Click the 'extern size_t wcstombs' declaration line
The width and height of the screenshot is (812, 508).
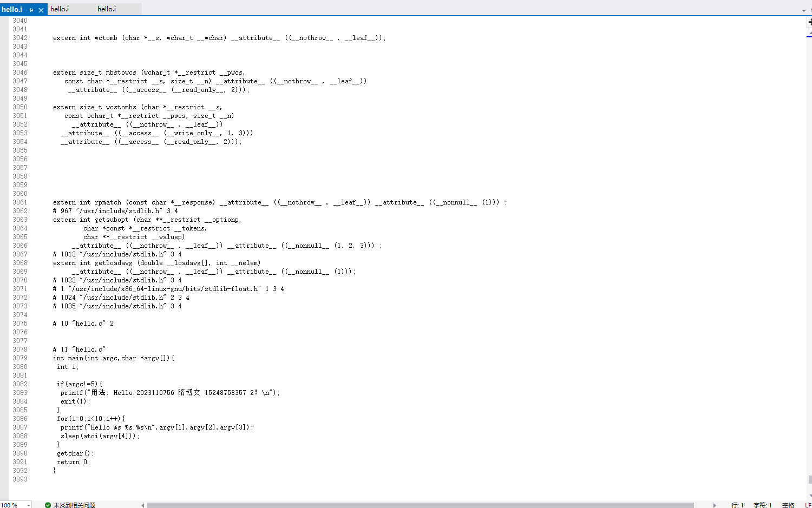click(137, 107)
